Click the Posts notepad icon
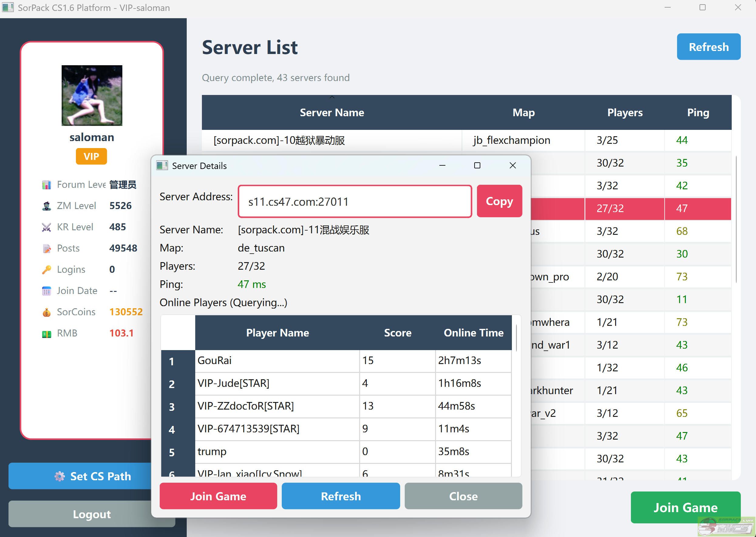Image resolution: width=756 pixels, height=537 pixels. pos(47,248)
